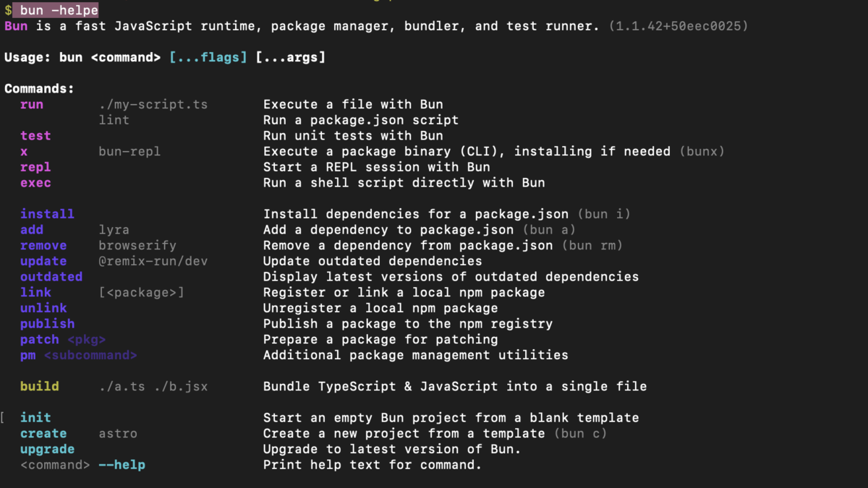Image resolution: width=868 pixels, height=488 pixels.
Task: Click the --help flag on the last line
Action: [x=122, y=465]
